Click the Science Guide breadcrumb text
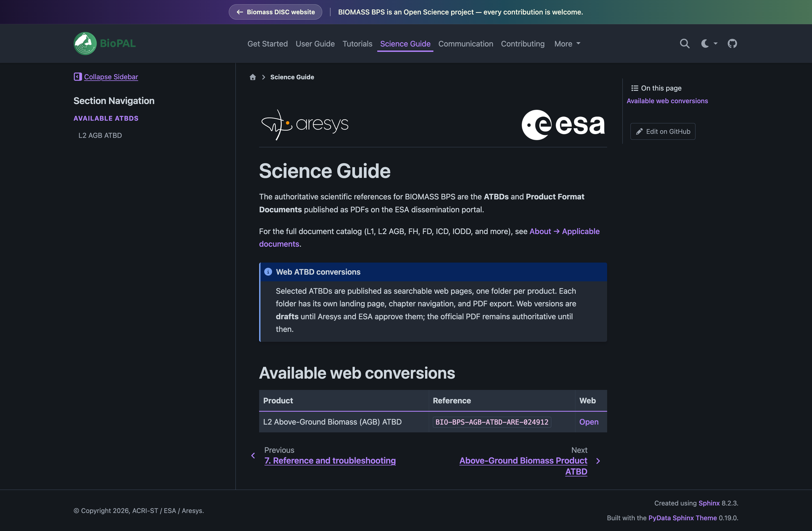812x531 pixels. pos(292,77)
